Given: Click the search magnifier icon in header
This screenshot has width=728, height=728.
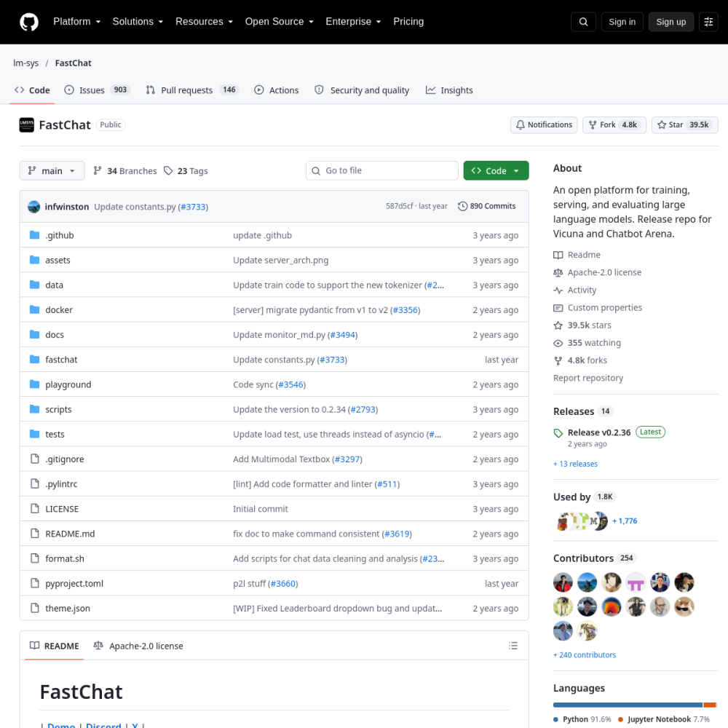Looking at the screenshot, I should coord(583,22).
